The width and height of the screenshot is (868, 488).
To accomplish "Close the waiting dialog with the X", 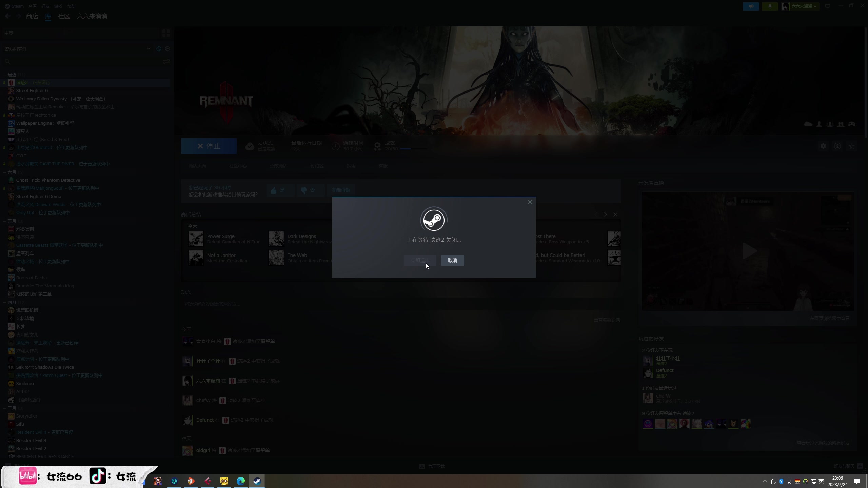I will (530, 202).
